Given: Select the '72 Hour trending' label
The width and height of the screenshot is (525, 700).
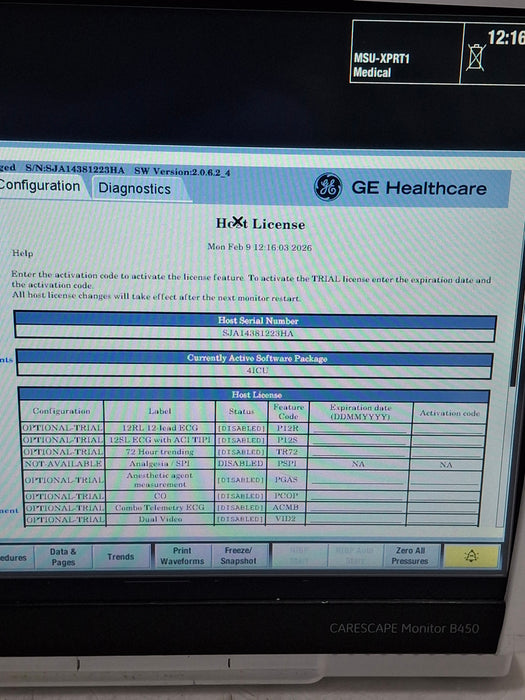Looking at the screenshot, I should click(160, 452).
